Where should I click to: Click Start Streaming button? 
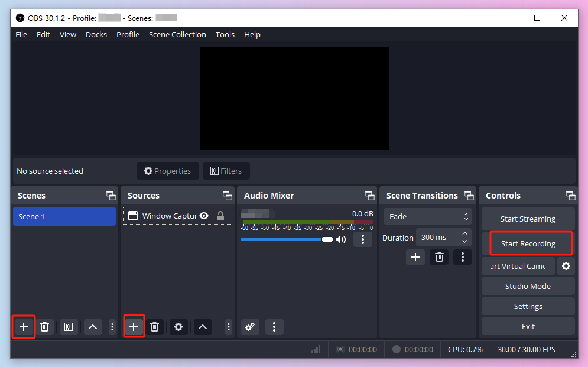pos(528,219)
